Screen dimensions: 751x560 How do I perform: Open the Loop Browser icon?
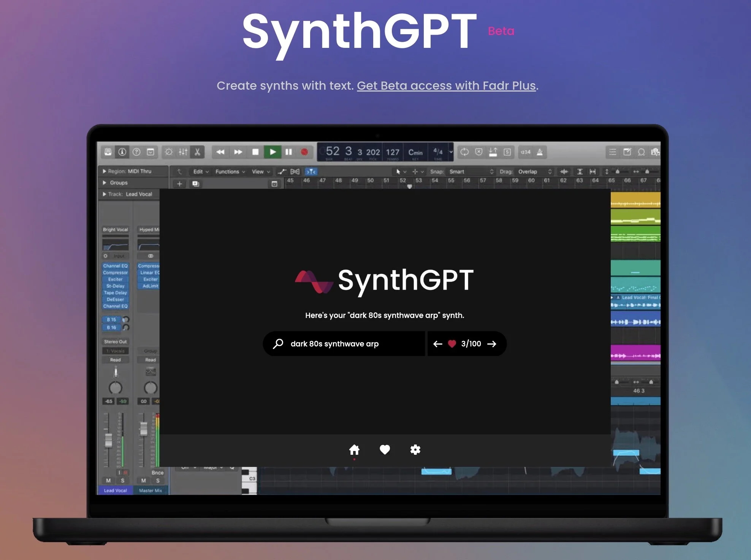[641, 152]
